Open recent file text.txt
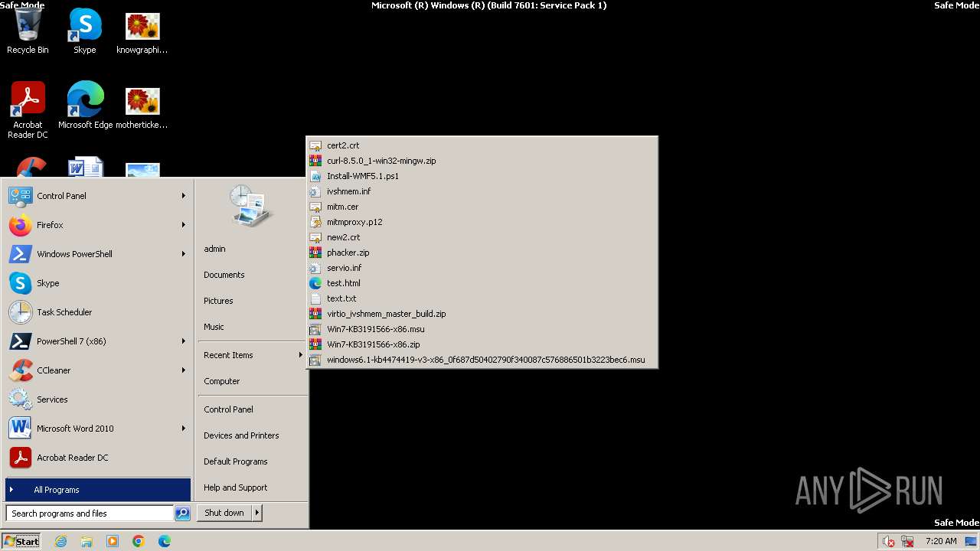The image size is (980, 551). tap(482, 298)
